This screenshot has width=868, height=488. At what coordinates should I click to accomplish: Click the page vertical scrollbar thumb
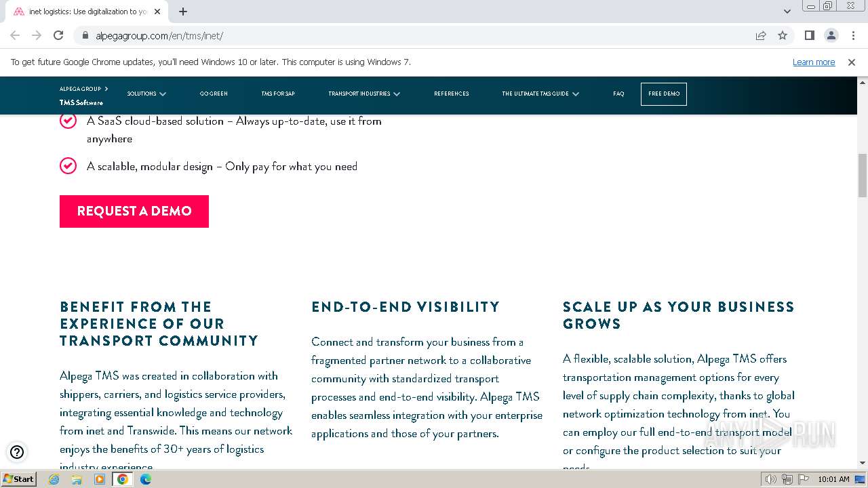[862, 175]
